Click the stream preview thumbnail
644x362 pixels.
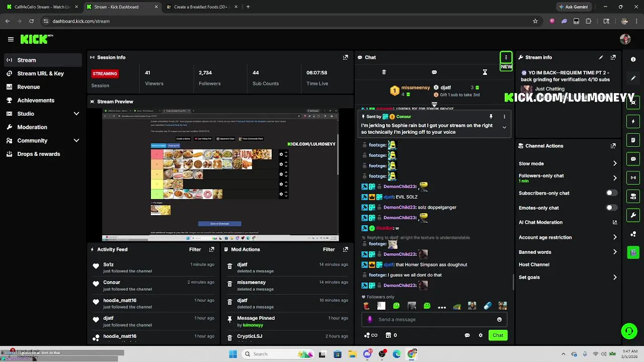tap(220, 174)
